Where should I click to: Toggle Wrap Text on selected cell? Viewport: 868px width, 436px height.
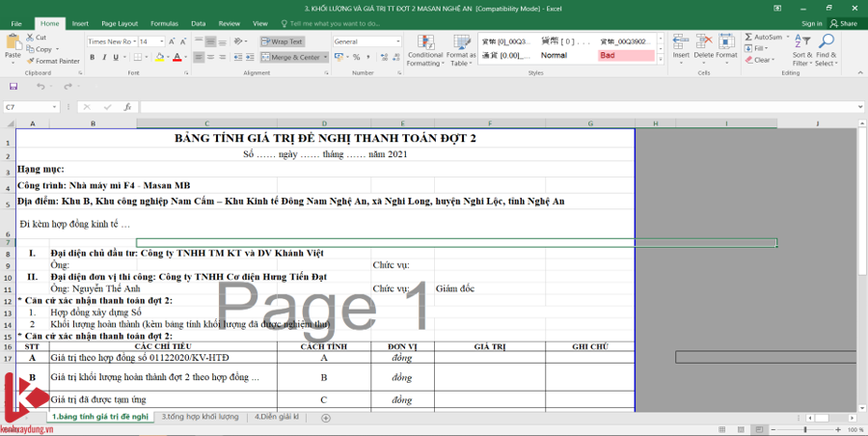tap(282, 41)
